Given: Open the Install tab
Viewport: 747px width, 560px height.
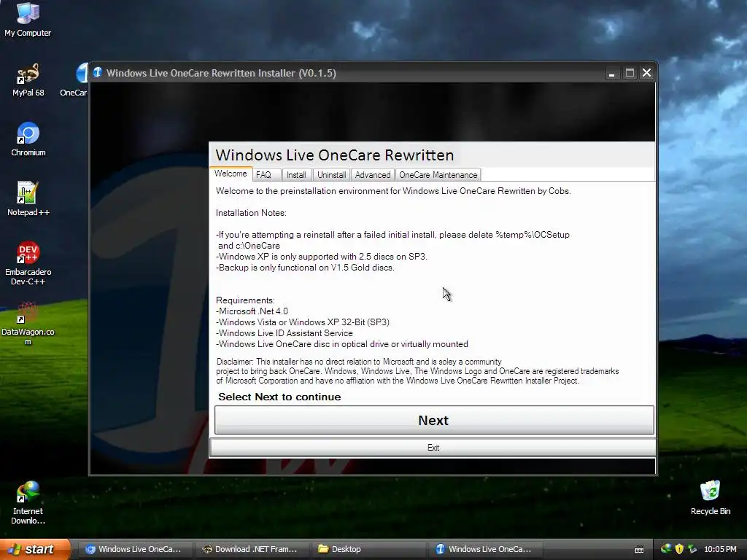Looking at the screenshot, I should [x=296, y=175].
